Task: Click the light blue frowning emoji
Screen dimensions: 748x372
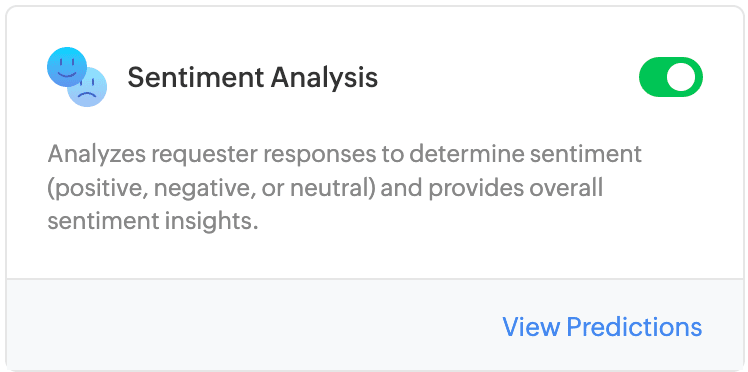Action: (x=89, y=89)
